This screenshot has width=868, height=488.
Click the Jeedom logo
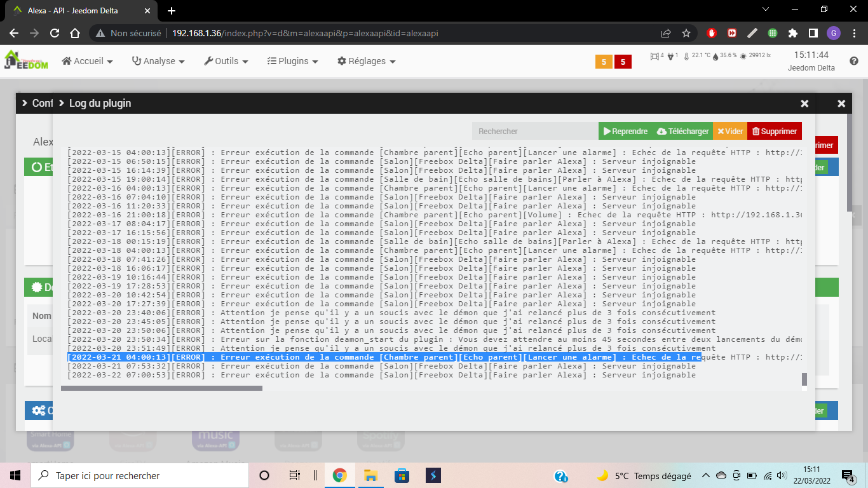point(26,60)
